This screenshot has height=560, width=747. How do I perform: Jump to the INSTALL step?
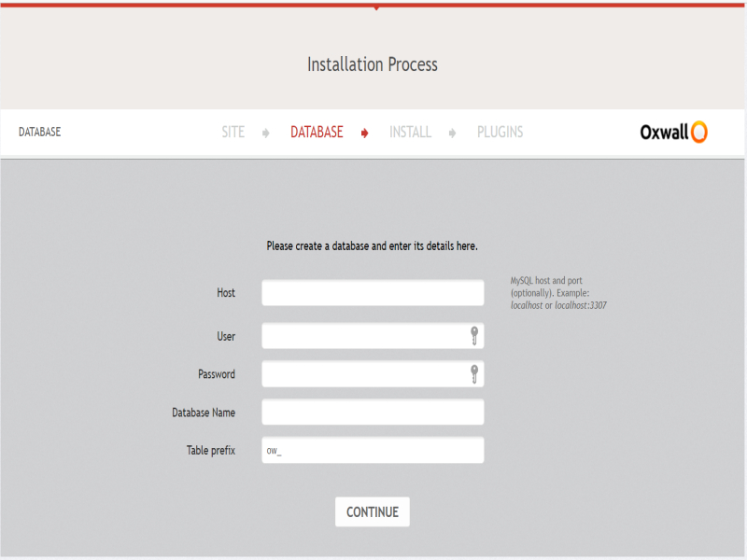coord(410,133)
